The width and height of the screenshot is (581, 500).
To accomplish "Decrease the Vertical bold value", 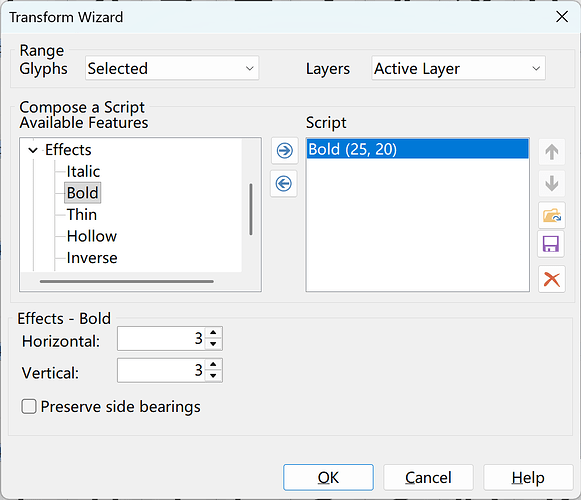I will pyautogui.click(x=213, y=376).
